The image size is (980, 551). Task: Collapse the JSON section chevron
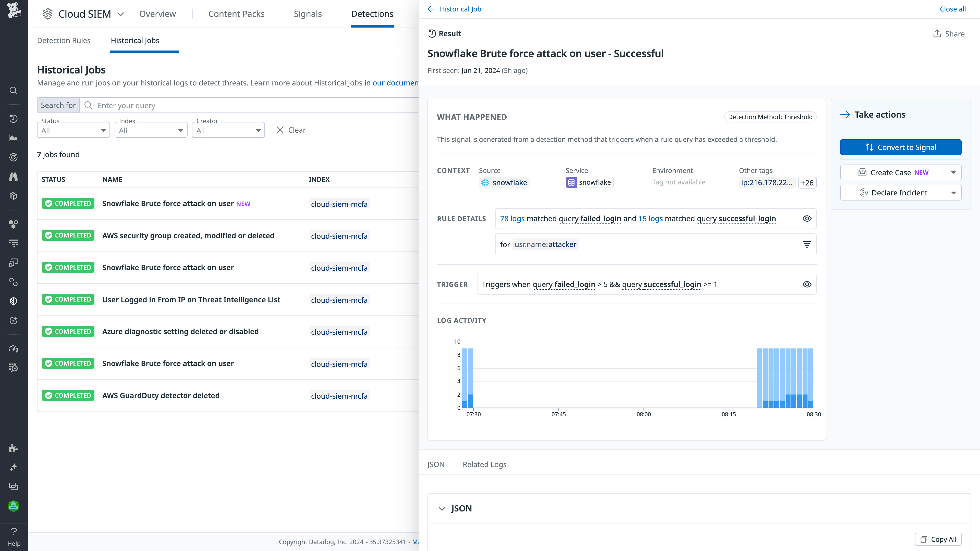[442, 508]
